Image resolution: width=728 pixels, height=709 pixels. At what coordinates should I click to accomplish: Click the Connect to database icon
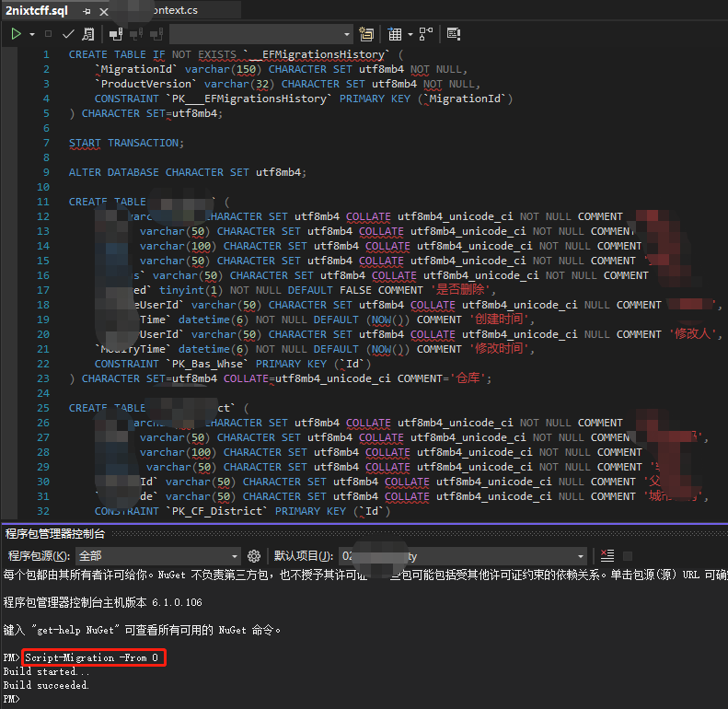click(116, 34)
